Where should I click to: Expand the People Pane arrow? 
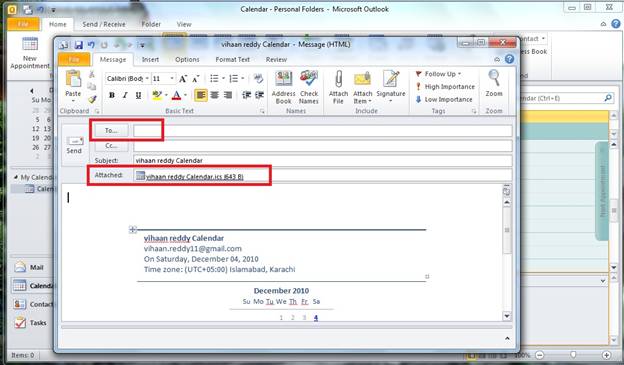[x=507, y=338]
